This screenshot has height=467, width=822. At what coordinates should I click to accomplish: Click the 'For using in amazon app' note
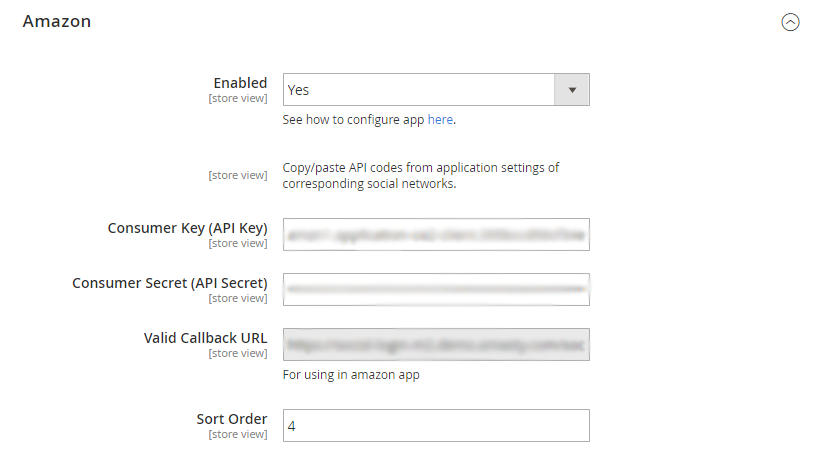point(351,375)
